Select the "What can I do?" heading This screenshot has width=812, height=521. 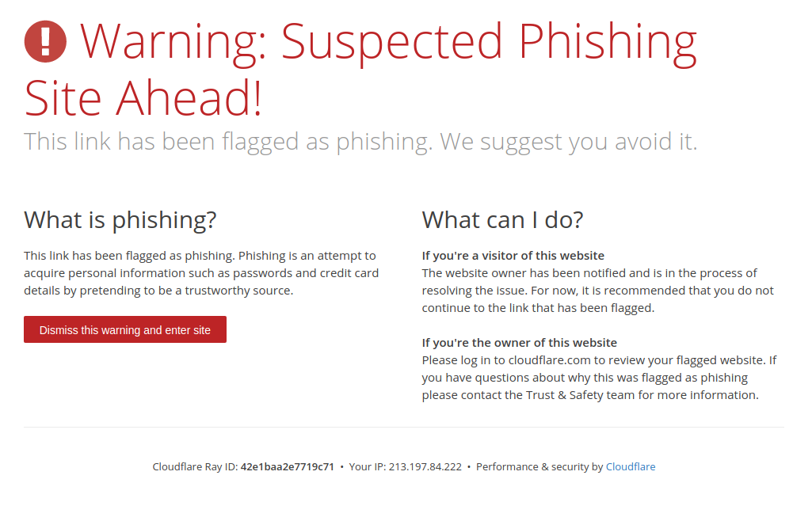502,219
